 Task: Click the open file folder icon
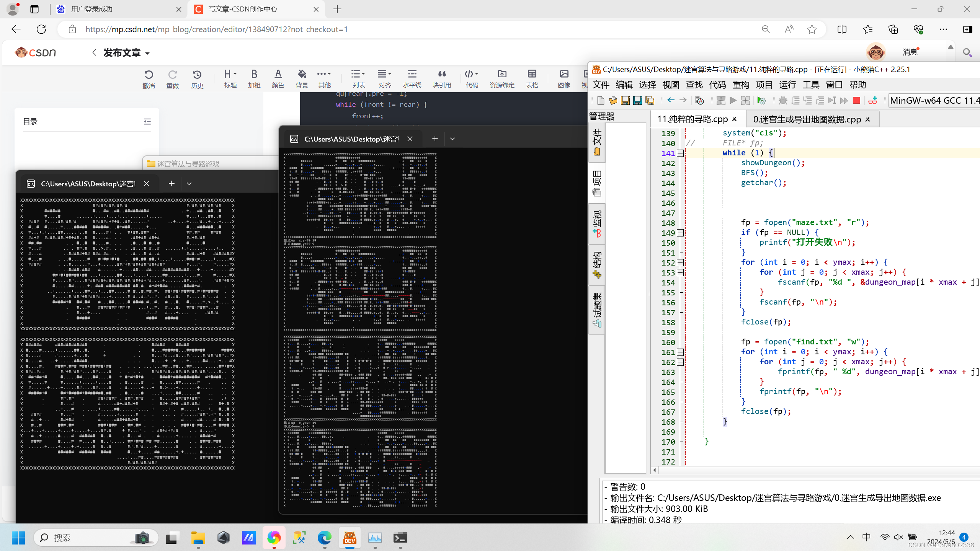612,100
